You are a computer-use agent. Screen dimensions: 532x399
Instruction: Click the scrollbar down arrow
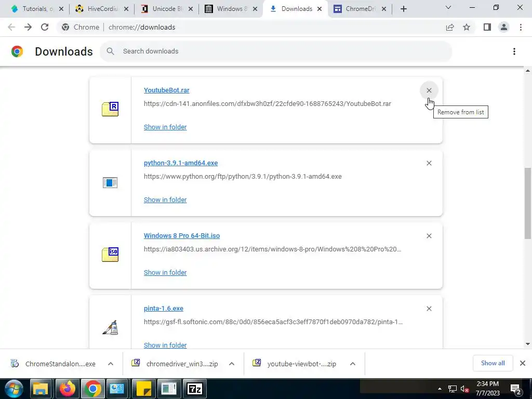[528, 344]
